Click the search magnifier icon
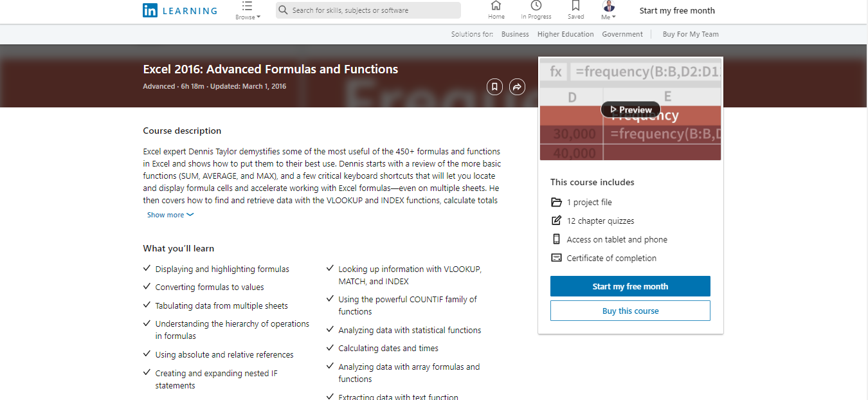The width and height of the screenshot is (868, 400). coord(283,10)
